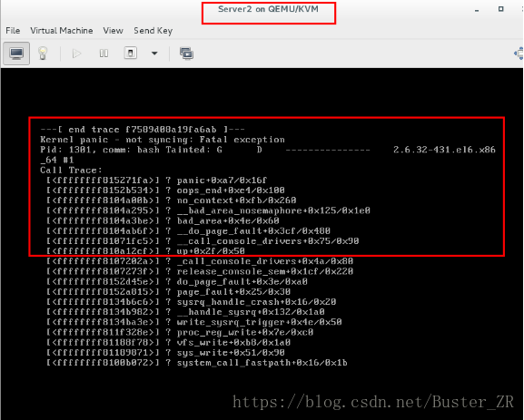524x420 pixels.
Task: Open the View menu
Action: [113, 31]
